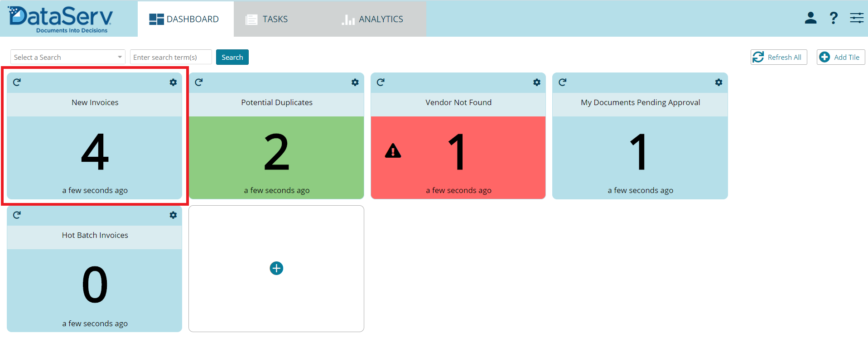Open Hot Batch Invoices tile settings gear
The width and height of the screenshot is (868, 362).
pos(173,215)
